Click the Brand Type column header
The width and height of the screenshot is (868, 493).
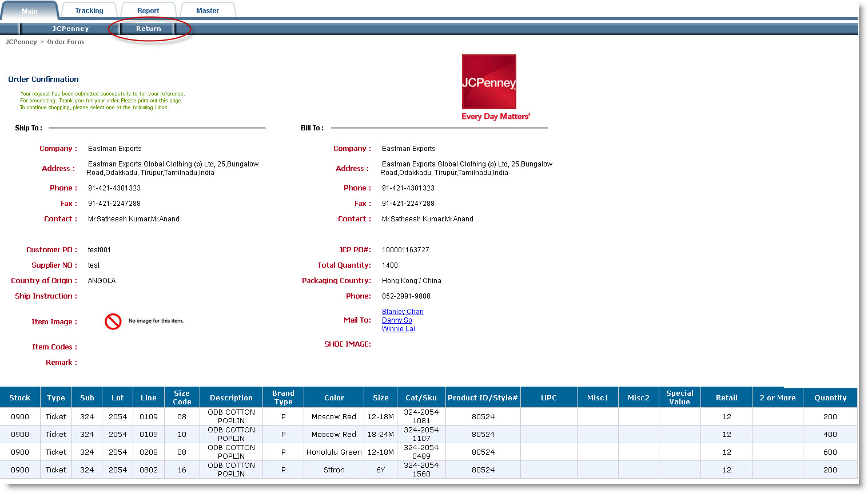click(x=284, y=397)
